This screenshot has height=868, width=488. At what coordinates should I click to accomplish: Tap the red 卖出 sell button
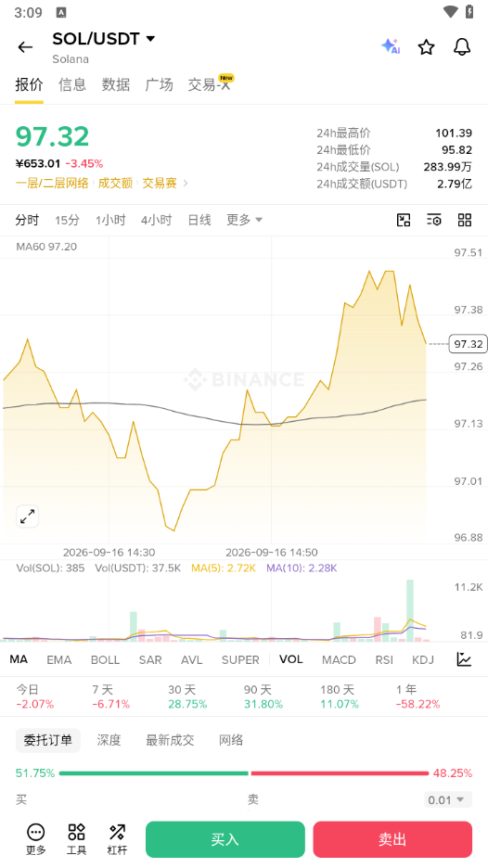tap(392, 839)
